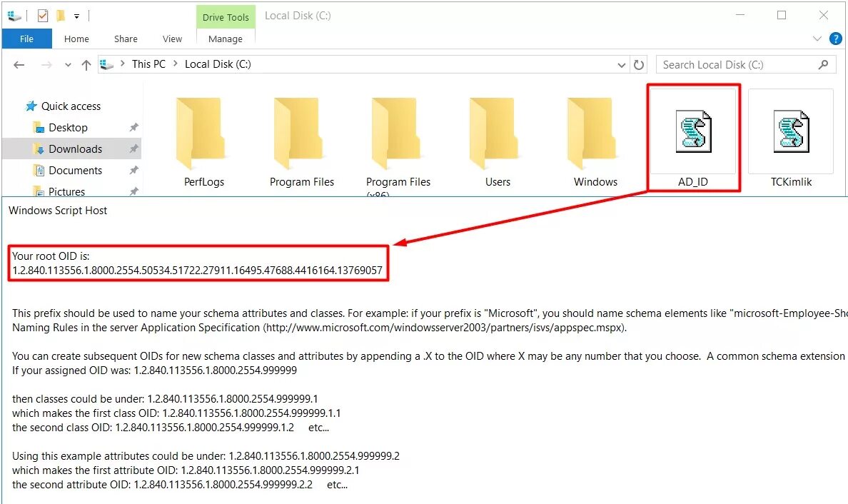Click This PC in the address breadcrumb

(148, 64)
